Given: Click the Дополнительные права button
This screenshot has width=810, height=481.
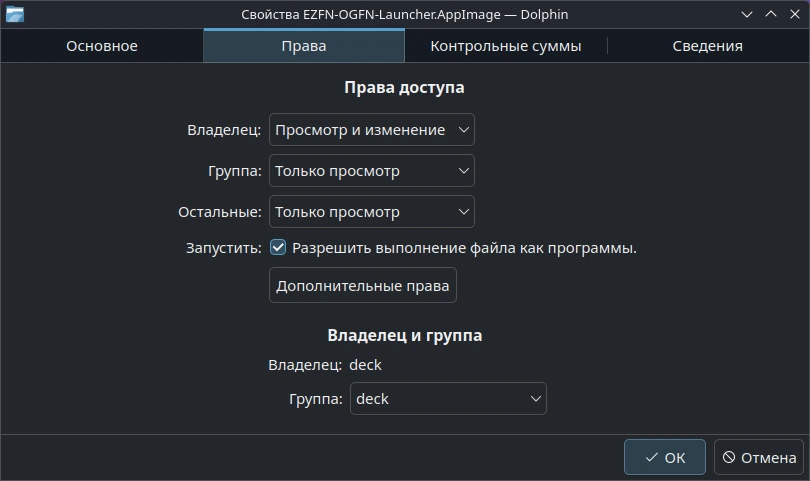Looking at the screenshot, I should point(363,285).
